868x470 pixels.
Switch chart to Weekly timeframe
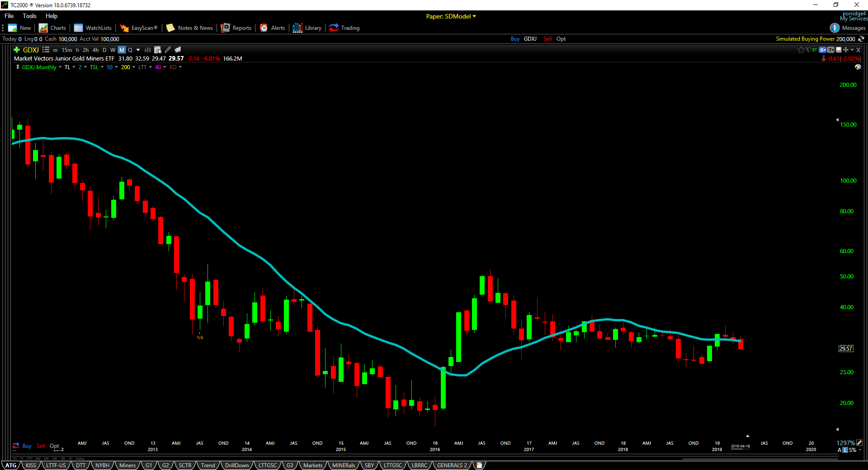pyautogui.click(x=113, y=50)
